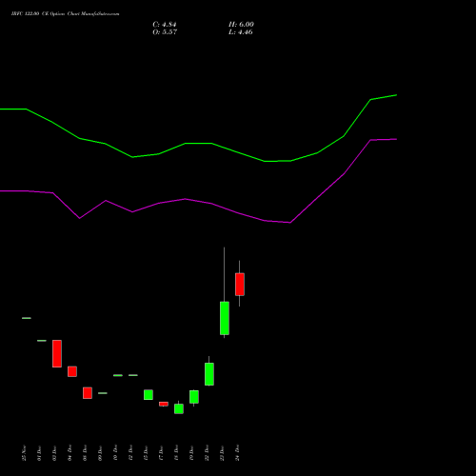476x476 pixels.
Task: Click the small red candle on 17 Dec
Action: (164, 404)
